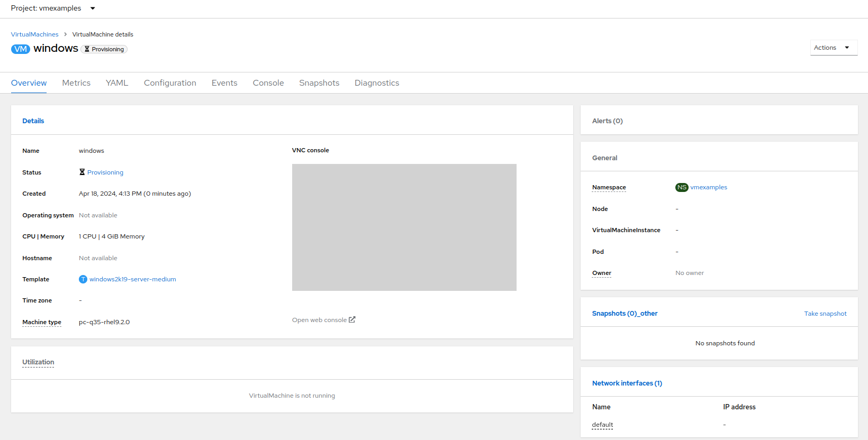The height and width of the screenshot is (440, 868).
Task: Open the Configuration tab
Action: 170,83
